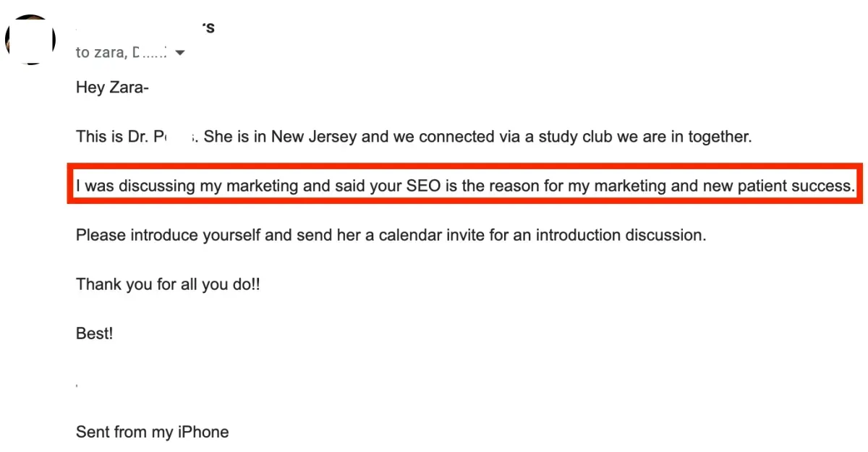Click the "Thank you for all you do!!" line
The width and height of the screenshot is (868, 452).
[168, 284]
